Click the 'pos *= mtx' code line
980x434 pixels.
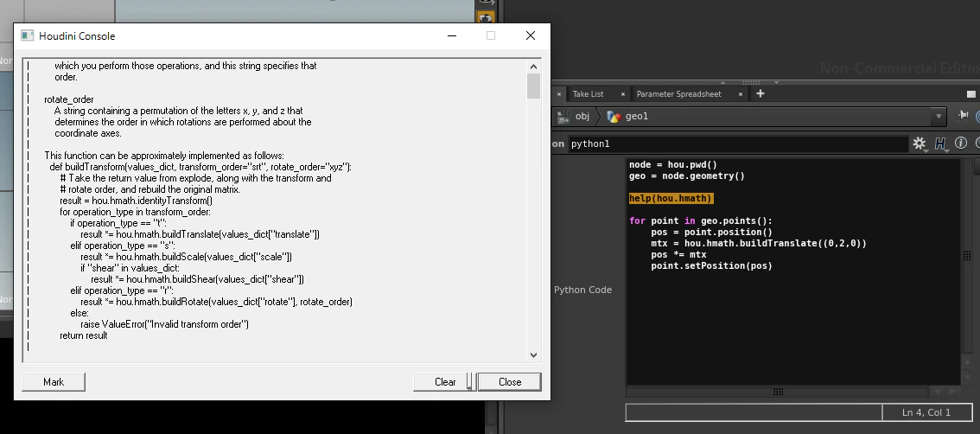click(678, 254)
